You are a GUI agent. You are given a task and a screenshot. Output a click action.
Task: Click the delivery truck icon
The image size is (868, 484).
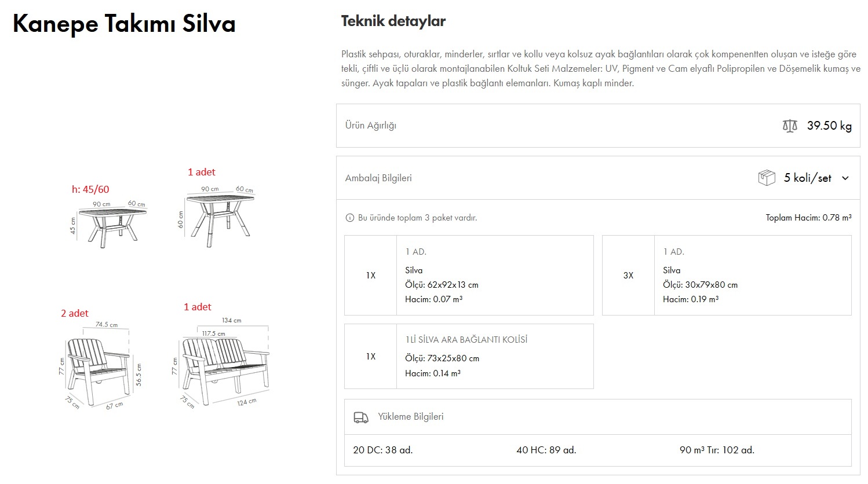pos(360,417)
